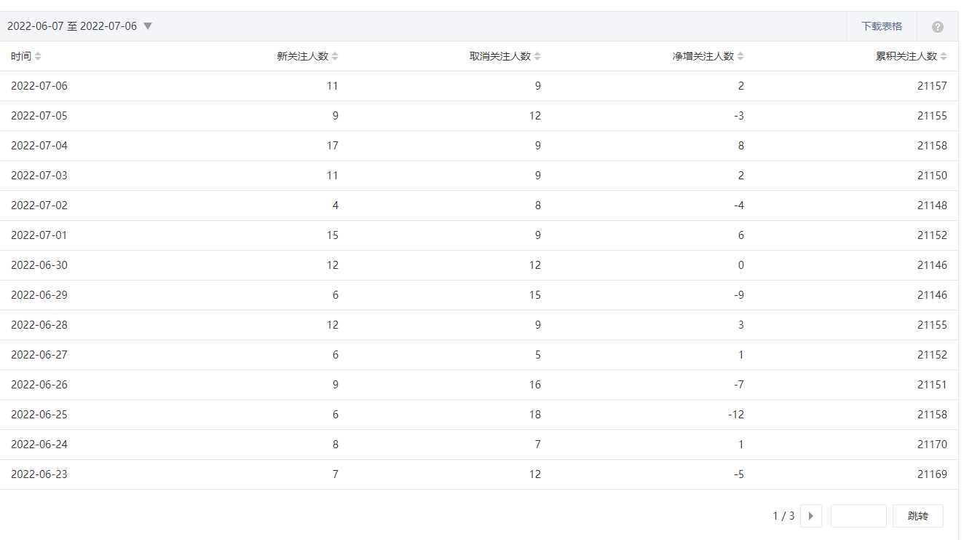Click the 跳转 button

coord(918,516)
